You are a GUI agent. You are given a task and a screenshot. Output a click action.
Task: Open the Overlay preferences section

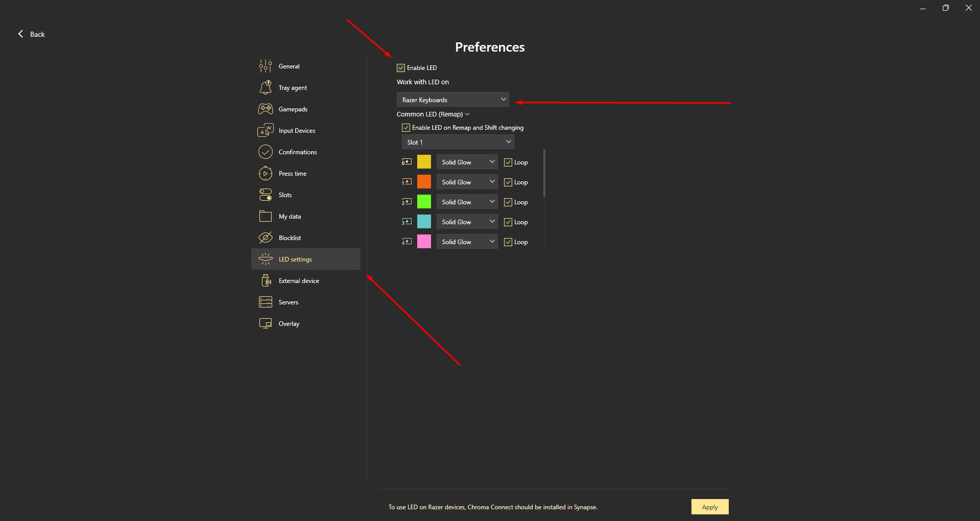[289, 324]
